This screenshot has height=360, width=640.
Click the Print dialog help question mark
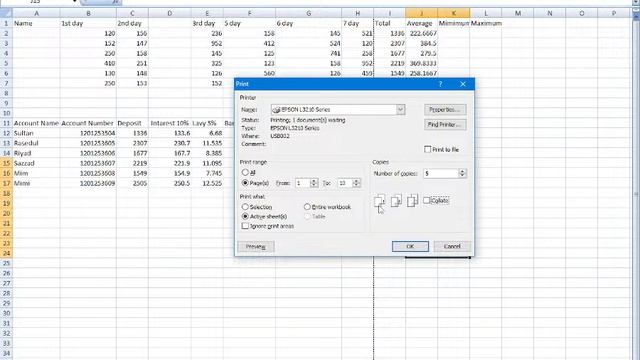440,84
